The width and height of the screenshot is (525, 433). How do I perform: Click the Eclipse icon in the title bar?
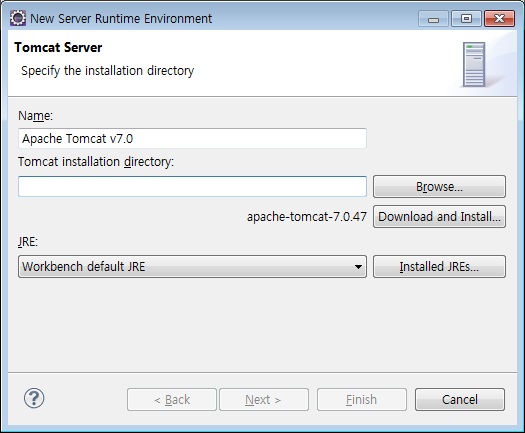(x=18, y=18)
